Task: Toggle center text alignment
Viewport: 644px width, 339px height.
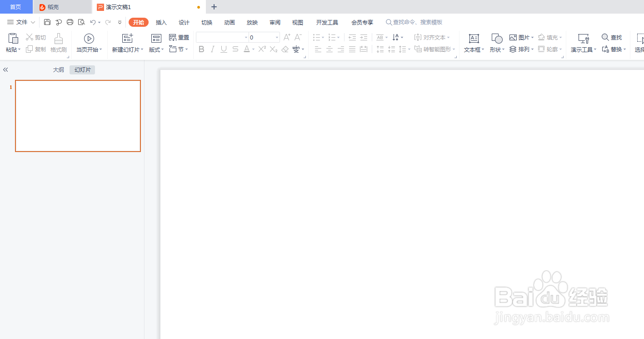Action: point(329,49)
